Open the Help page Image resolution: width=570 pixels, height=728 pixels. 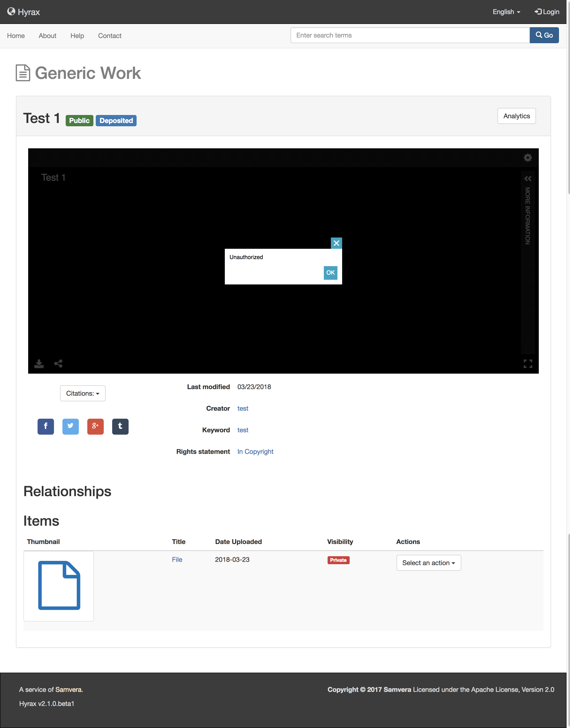point(77,36)
